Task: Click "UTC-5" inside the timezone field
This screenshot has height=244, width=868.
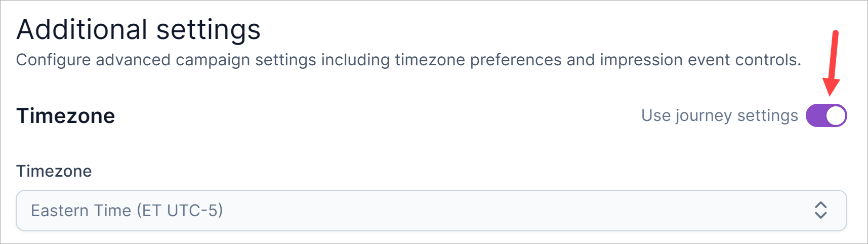Action: [195, 211]
